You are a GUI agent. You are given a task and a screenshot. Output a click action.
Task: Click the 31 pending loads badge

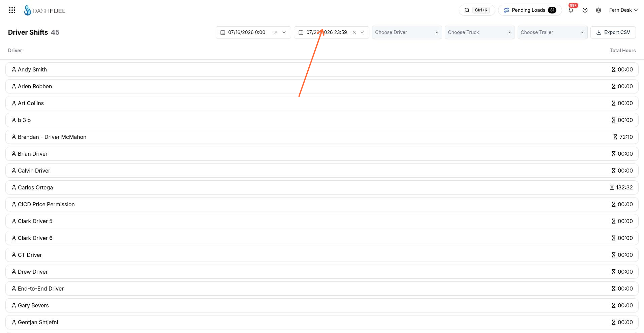(552, 10)
